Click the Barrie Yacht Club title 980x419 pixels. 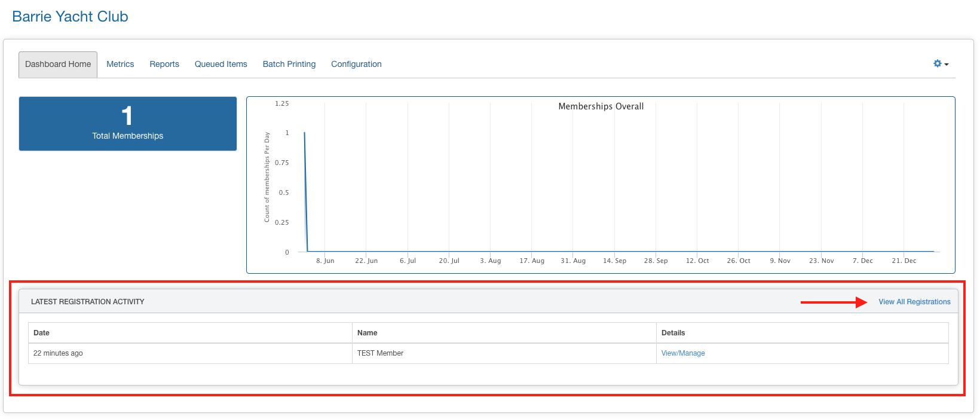70,17
